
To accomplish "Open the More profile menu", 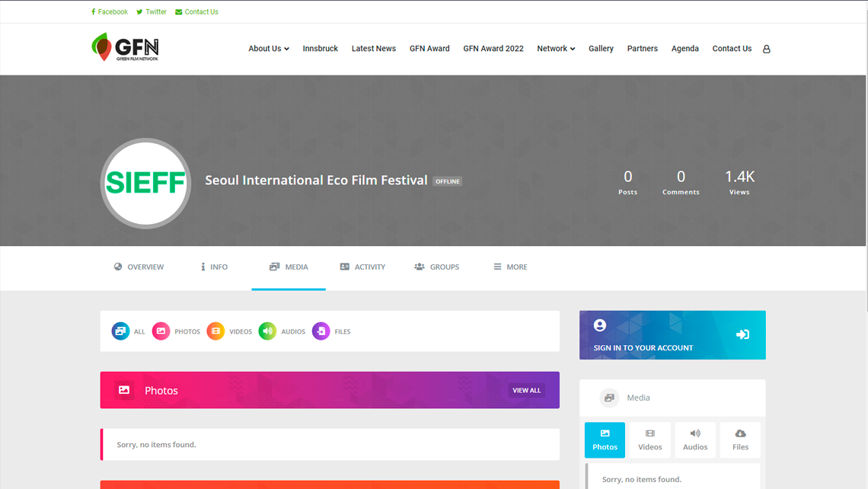I will pyautogui.click(x=510, y=267).
